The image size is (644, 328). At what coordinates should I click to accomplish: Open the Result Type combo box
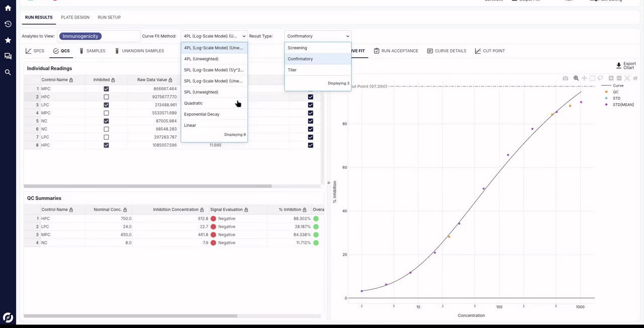click(x=317, y=36)
